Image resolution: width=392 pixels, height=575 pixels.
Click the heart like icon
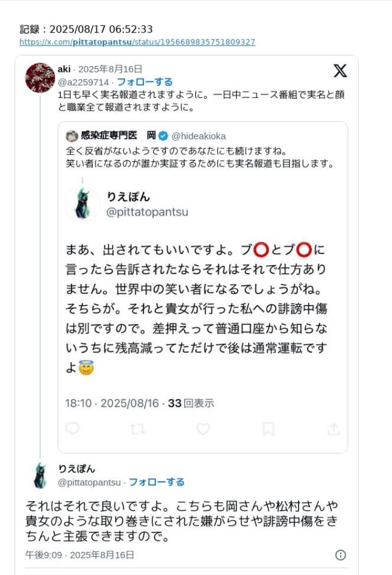[202, 429]
